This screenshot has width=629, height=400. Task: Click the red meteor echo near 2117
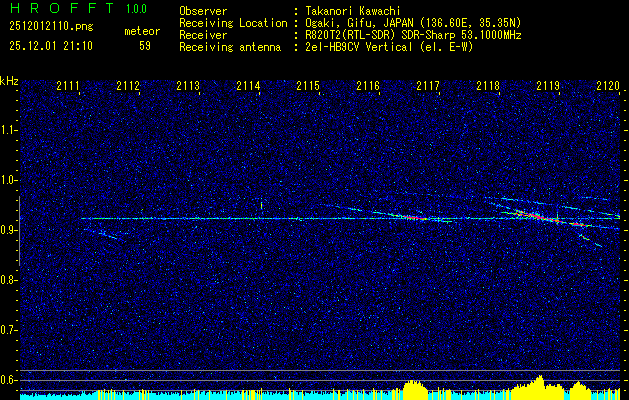(414, 217)
